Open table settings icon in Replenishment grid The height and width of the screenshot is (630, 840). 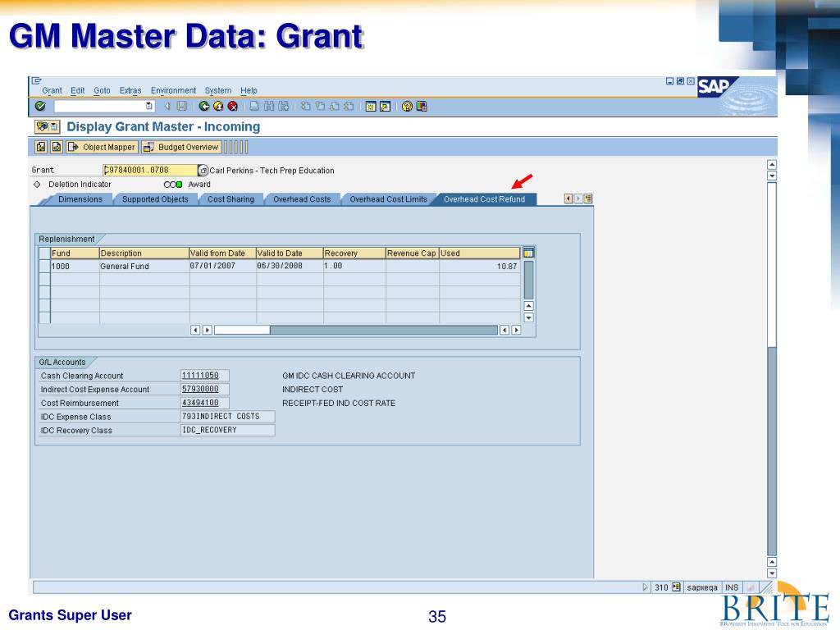click(529, 253)
